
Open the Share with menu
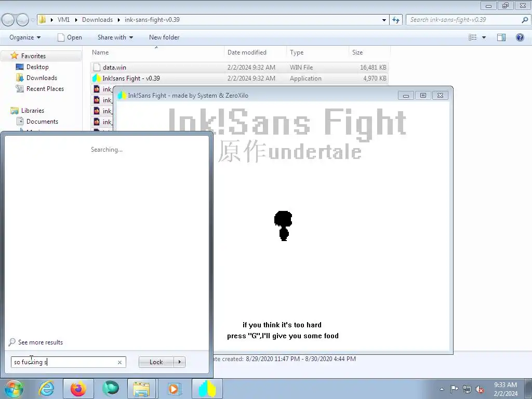(115, 37)
